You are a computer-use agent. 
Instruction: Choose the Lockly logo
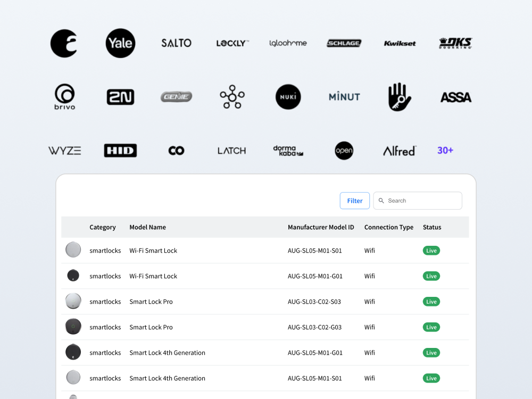tap(232, 43)
